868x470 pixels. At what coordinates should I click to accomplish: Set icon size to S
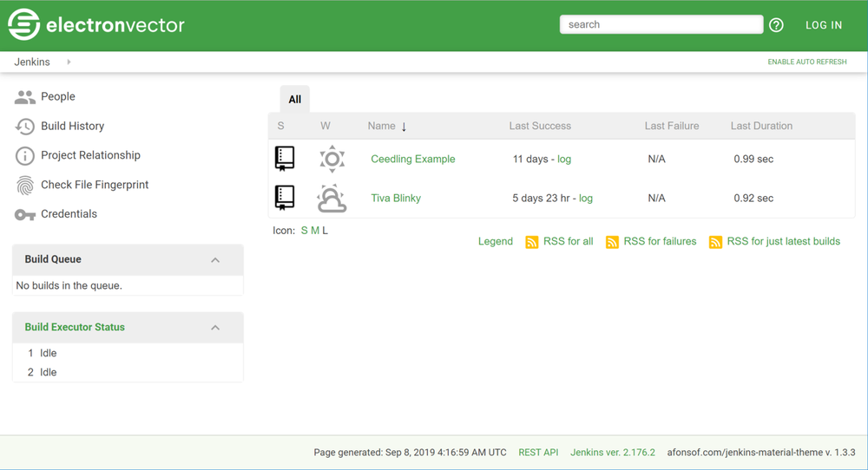304,231
